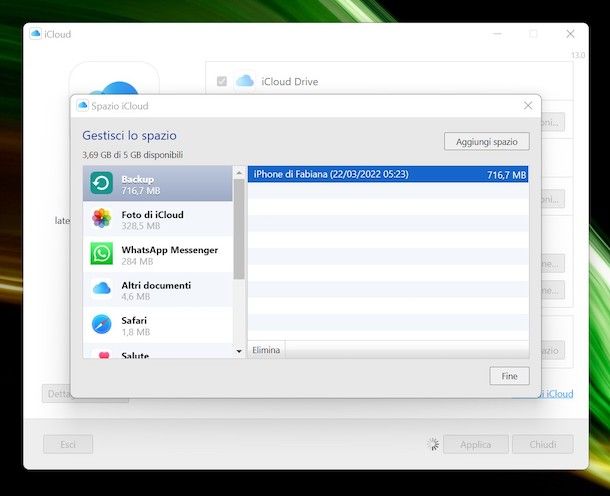The width and height of the screenshot is (610, 496).
Task: Click the Applica button in iCloud window
Action: 475,444
